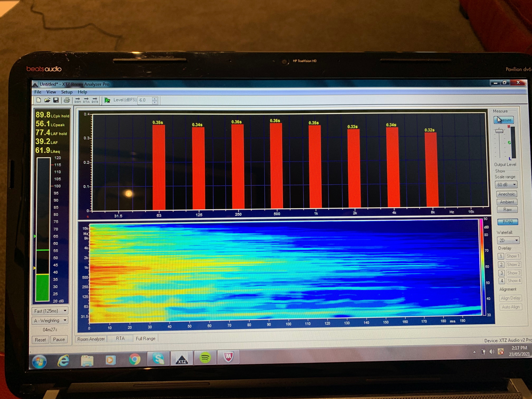Click the Output Level slider handle
Viewport: 532px width, 399px height.
(499, 131)
